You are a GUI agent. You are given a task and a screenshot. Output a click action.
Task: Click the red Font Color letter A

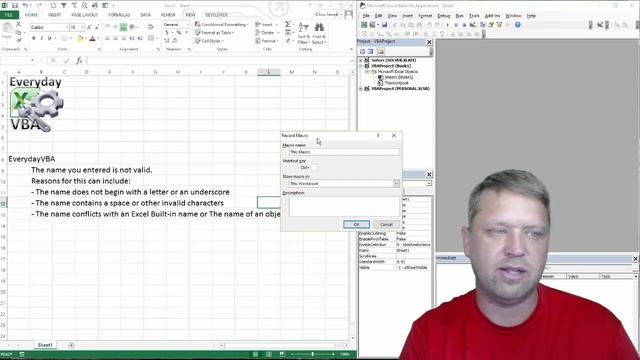click(92, 38)
